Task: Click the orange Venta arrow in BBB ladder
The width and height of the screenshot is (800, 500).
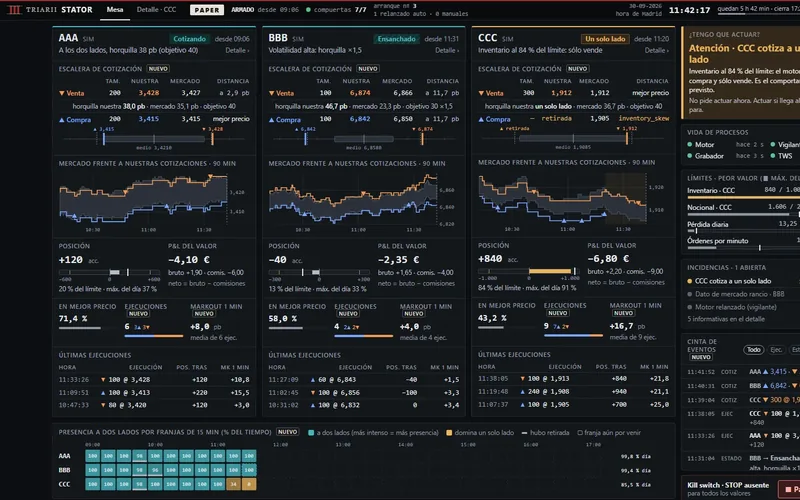Action: click(x=271, y=93)
